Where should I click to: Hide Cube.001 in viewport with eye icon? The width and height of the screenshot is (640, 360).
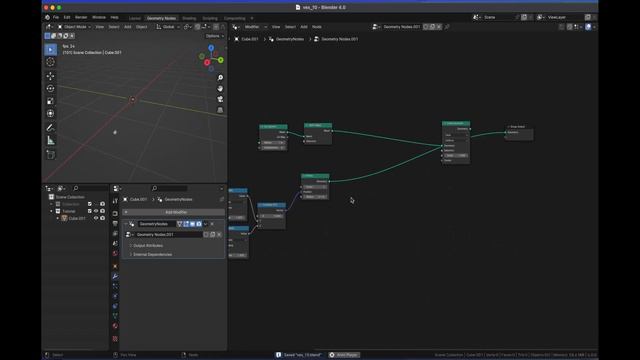point(96,218)
